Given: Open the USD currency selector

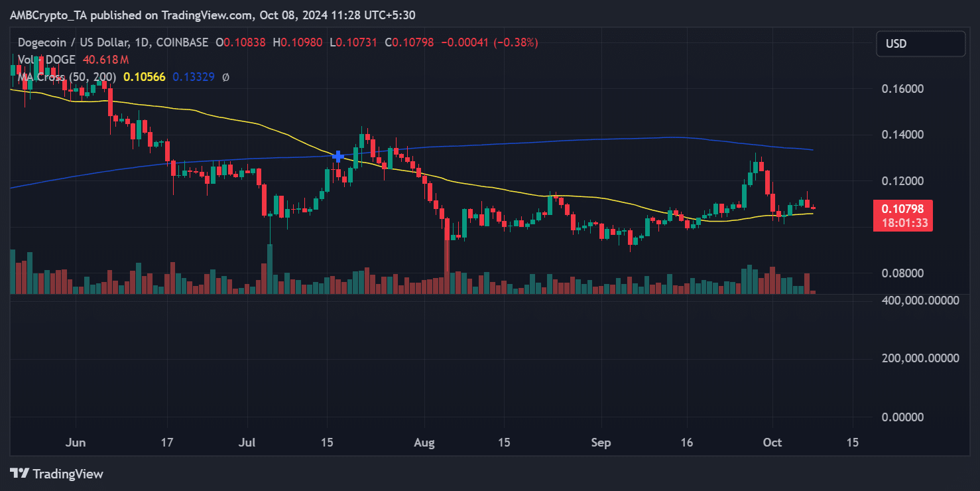Looking at the screenshot, I should (920, 44).
